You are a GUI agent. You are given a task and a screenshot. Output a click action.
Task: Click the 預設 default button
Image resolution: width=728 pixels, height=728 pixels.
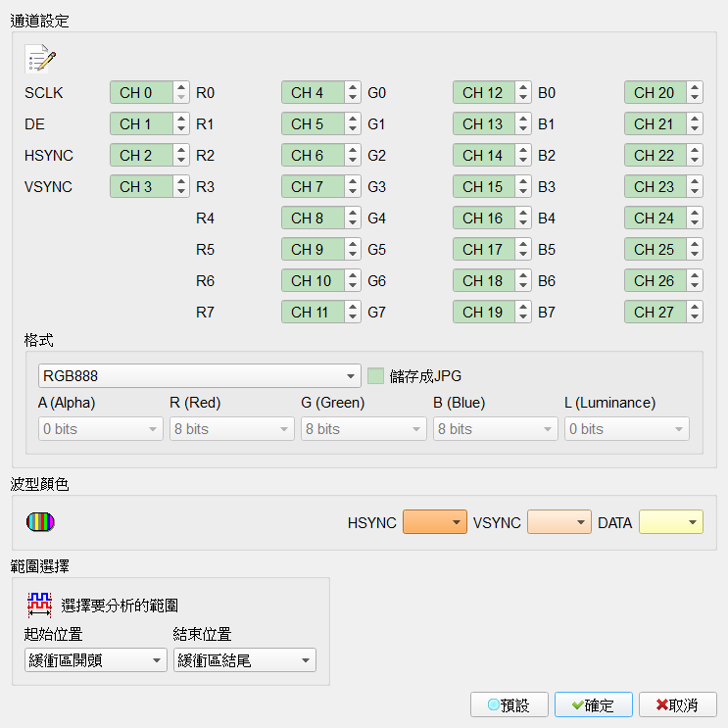pyautogui.click(x=509, y=704)
